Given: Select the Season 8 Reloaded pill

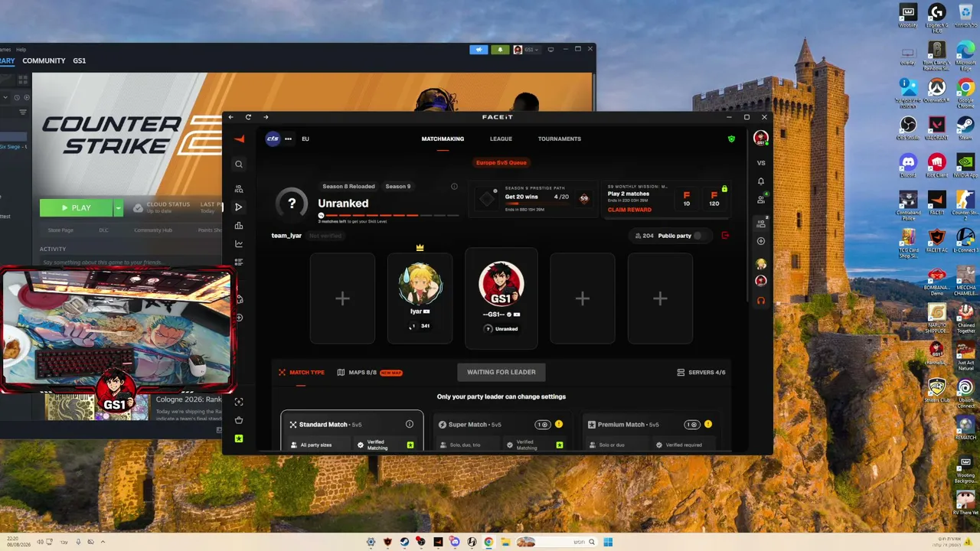Looking at the screenshot, I should click(348, 187).
